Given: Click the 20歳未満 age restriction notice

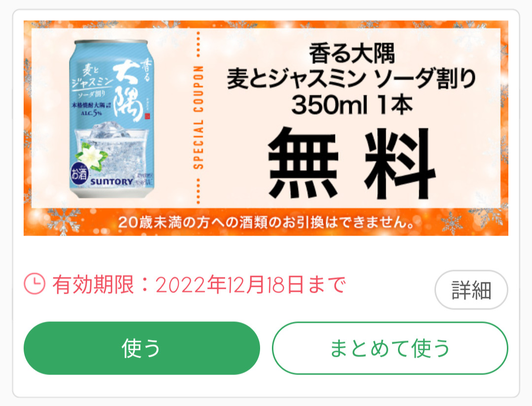Looking at the screenshot, I should coord(266,222).
